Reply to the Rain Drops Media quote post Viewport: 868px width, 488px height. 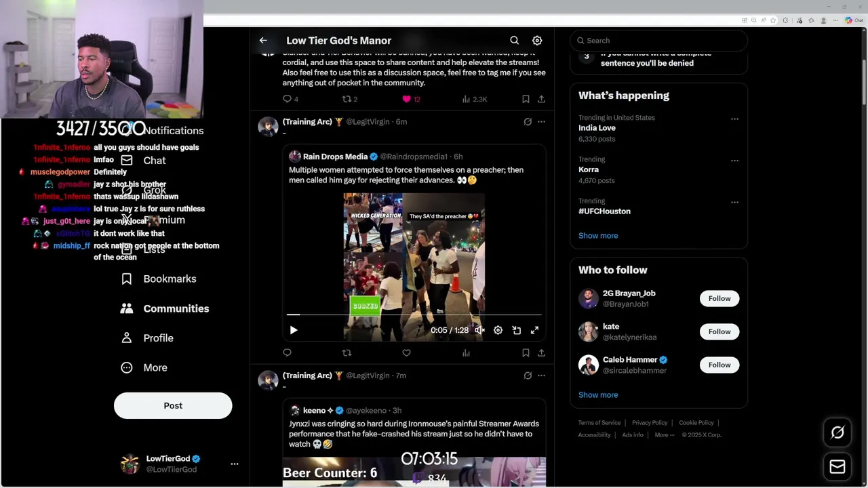click(x=288, y=352)
